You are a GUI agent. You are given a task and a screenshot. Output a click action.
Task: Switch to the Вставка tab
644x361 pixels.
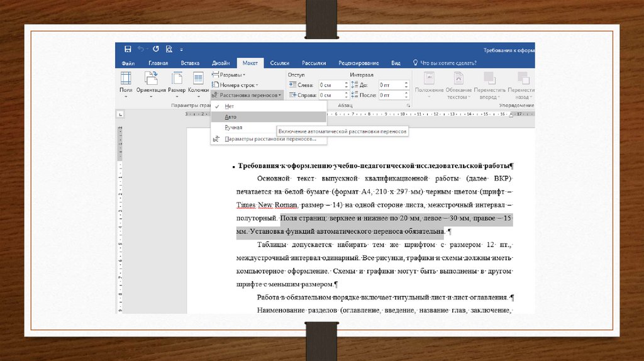190,63
